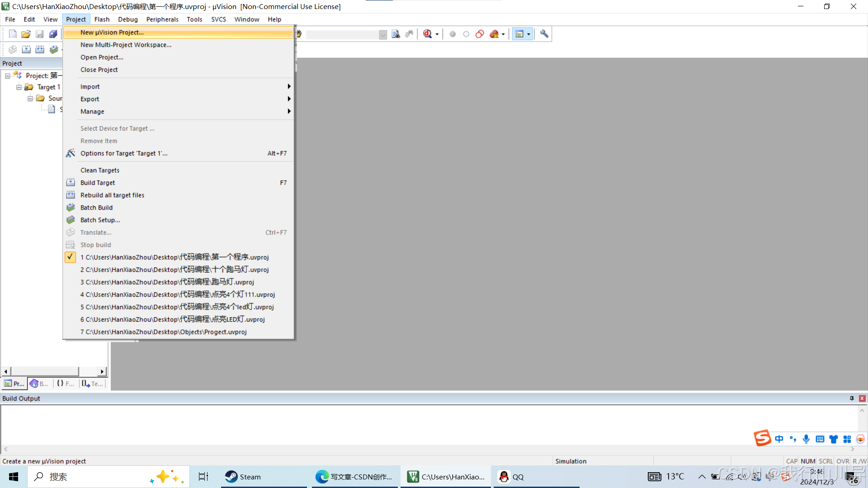Click the Find in Files toolbar icon
The image size is (868, 488).
point(396,34)
